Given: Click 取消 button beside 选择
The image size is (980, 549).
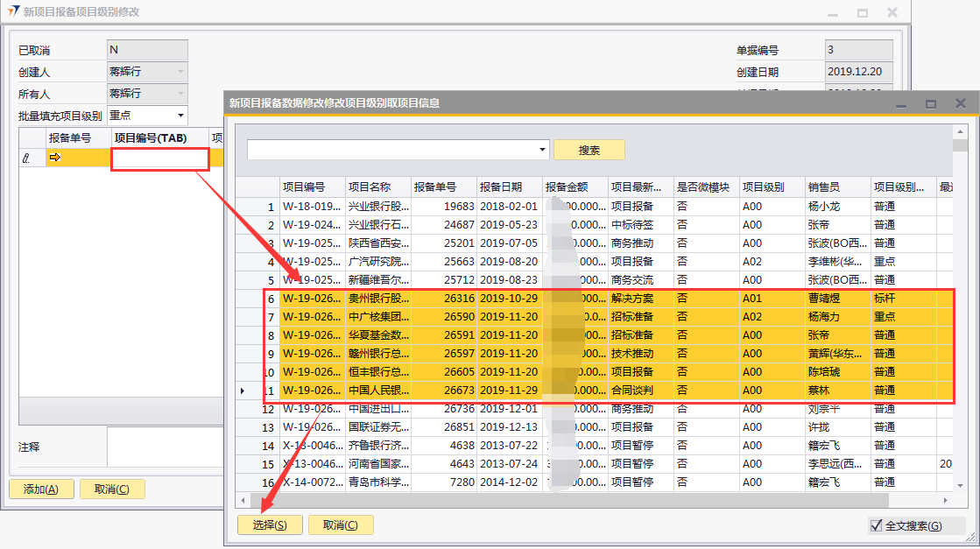Looking at the screenshot, I should [341, 524].
